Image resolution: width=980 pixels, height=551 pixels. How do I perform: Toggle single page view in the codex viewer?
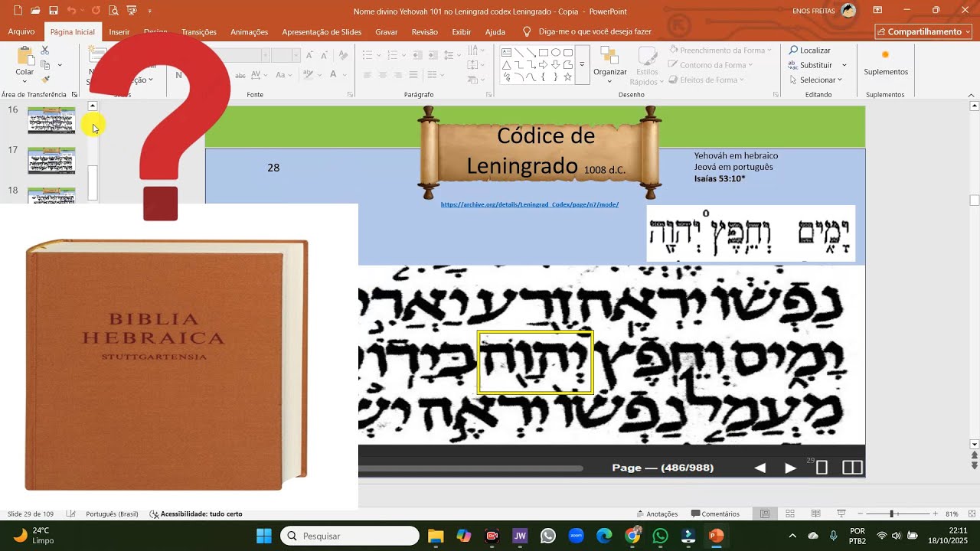[822, 468]
